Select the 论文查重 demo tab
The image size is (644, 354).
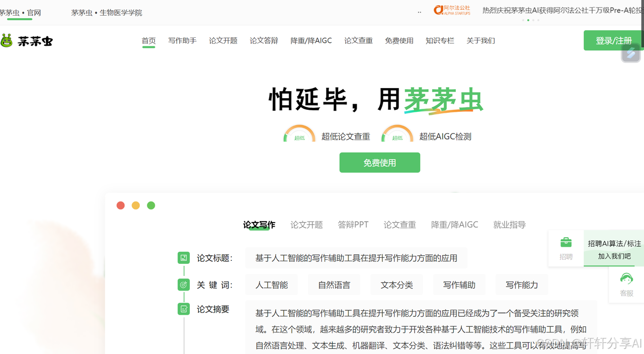point(399,225)
